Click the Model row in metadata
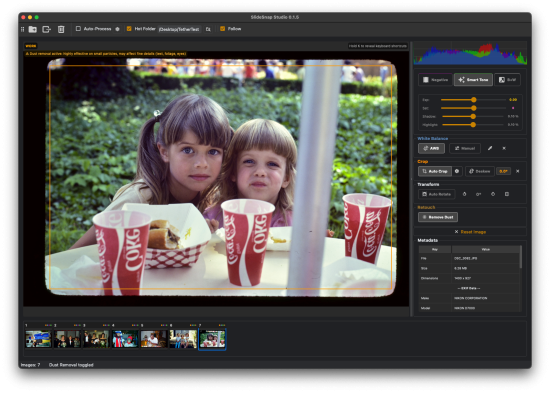 [469, 308]
